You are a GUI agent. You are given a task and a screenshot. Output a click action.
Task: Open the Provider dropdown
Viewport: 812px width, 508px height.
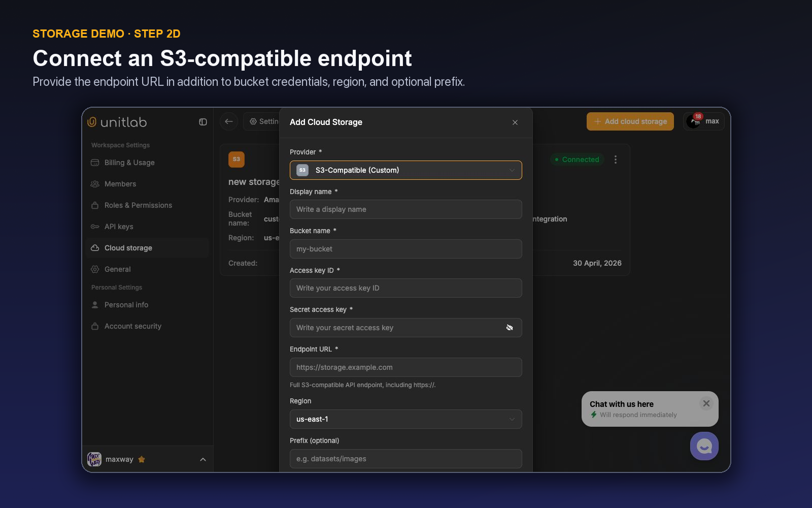[406, 170]
